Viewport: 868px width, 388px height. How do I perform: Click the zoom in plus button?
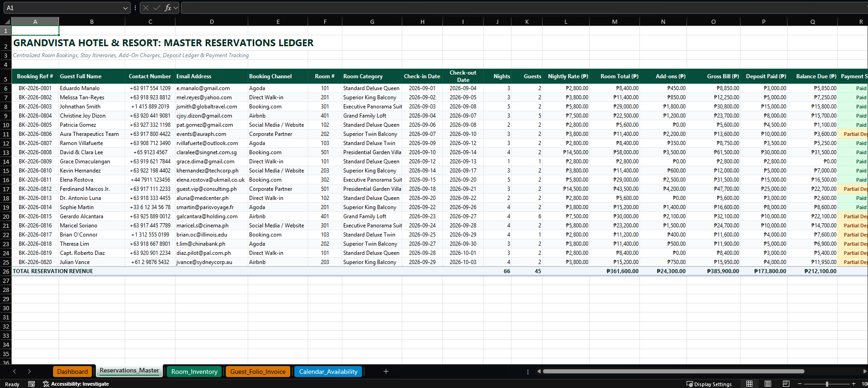[x=853, y=383]
